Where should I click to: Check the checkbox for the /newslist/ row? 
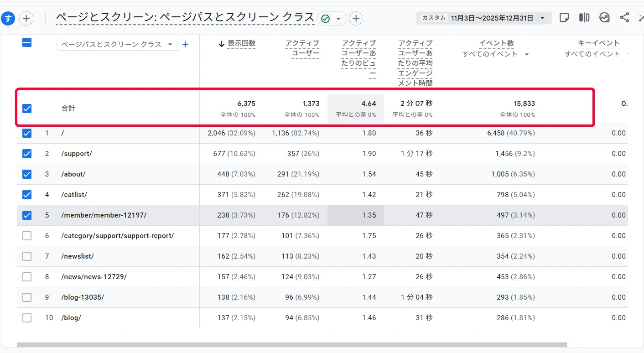click(x=27, y=256)
